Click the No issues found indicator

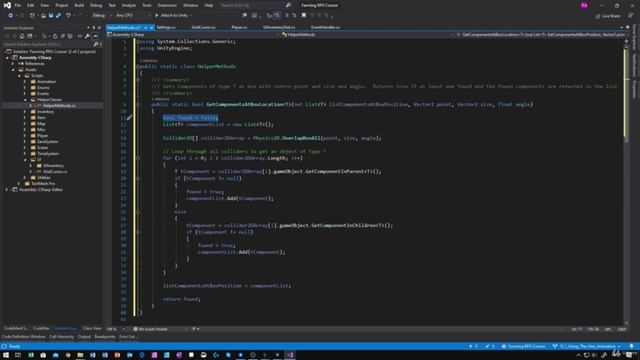(150, 329)
